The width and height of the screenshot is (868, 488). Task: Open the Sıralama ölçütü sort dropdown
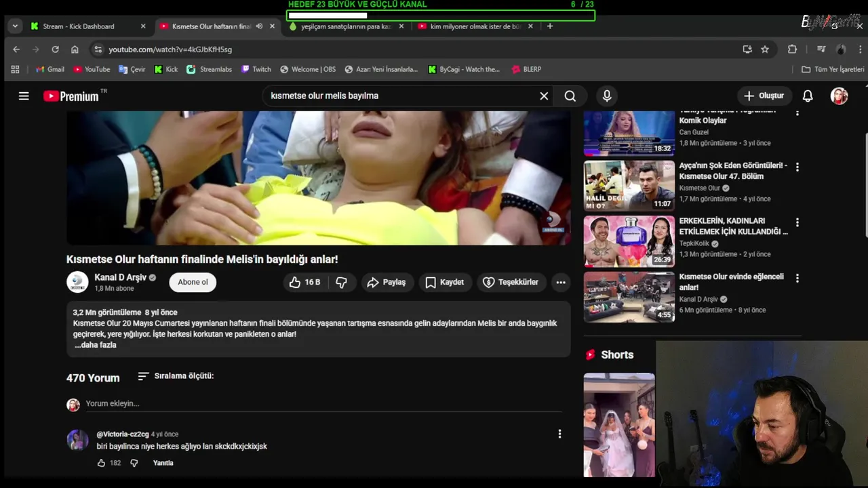point(176,375)
